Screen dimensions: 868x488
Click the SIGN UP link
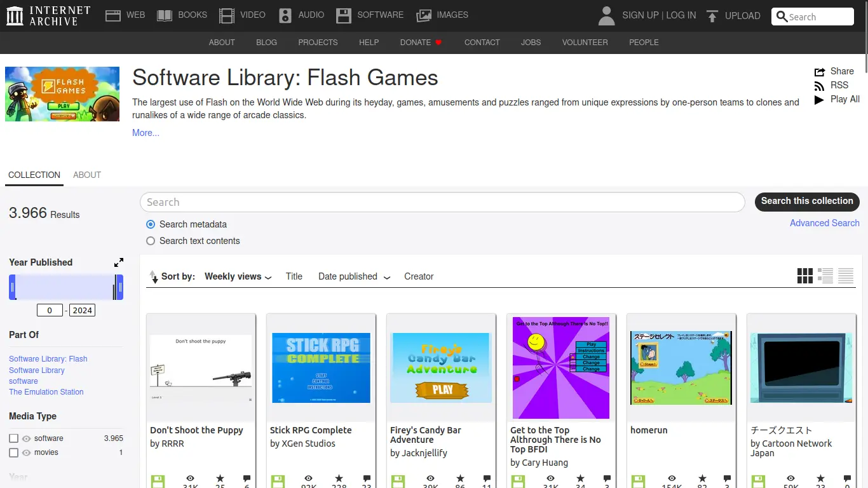(x=640, y=15)
